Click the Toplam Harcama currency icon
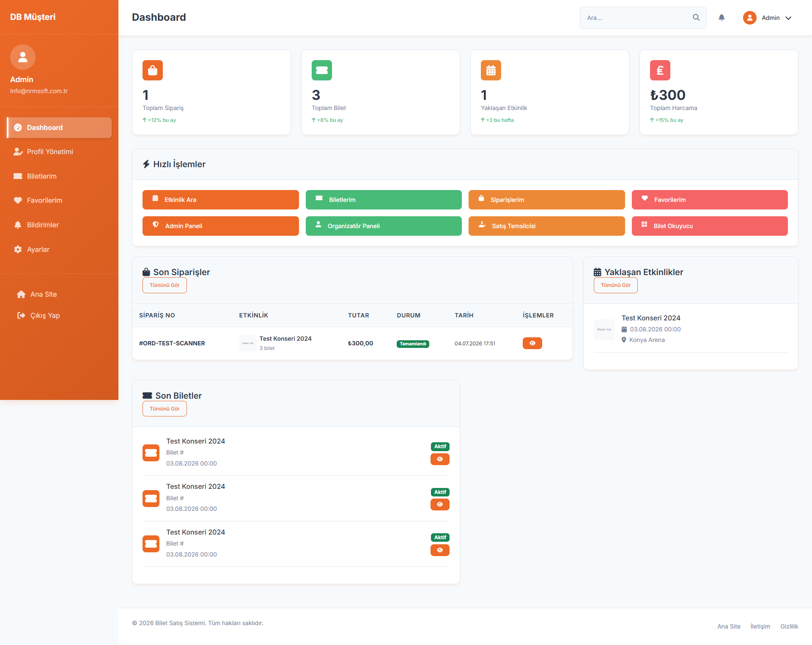Viewport: 812px width, 645px height. 660,70
